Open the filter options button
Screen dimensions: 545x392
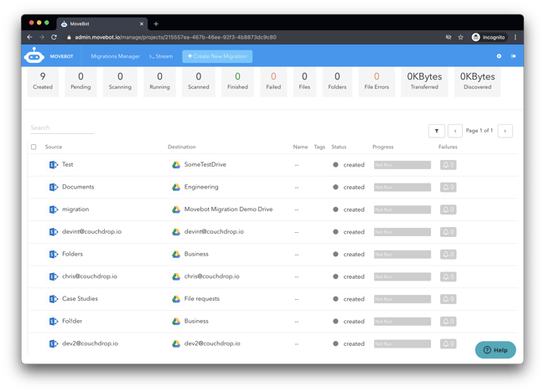point(436,131)
